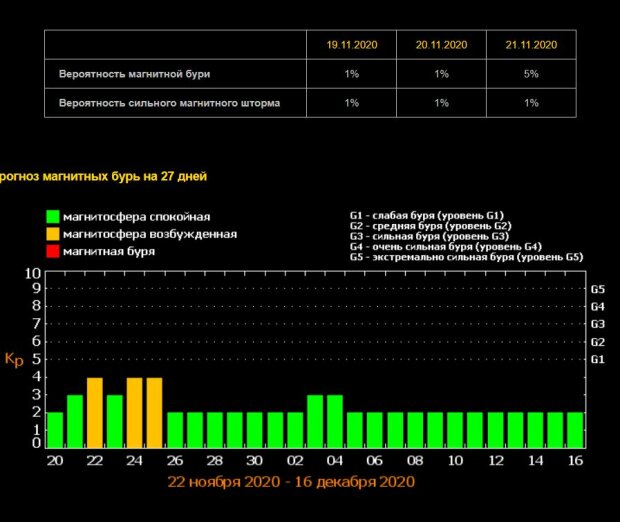Image resolution: width=620 pixels, height=522 pixels.
Task: Click the '22 ноября 2020 - 16 декабря 2020' caption
Action: 290,482
